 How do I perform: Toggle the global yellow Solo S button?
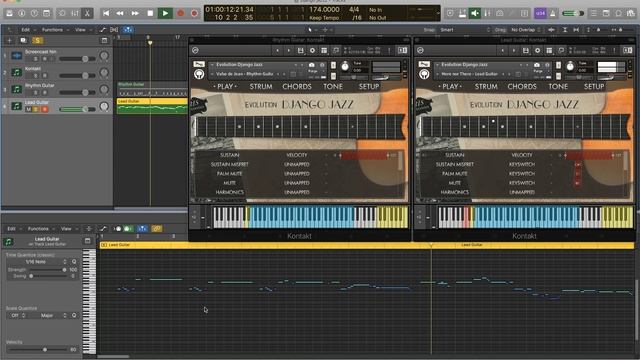(37, 40)
